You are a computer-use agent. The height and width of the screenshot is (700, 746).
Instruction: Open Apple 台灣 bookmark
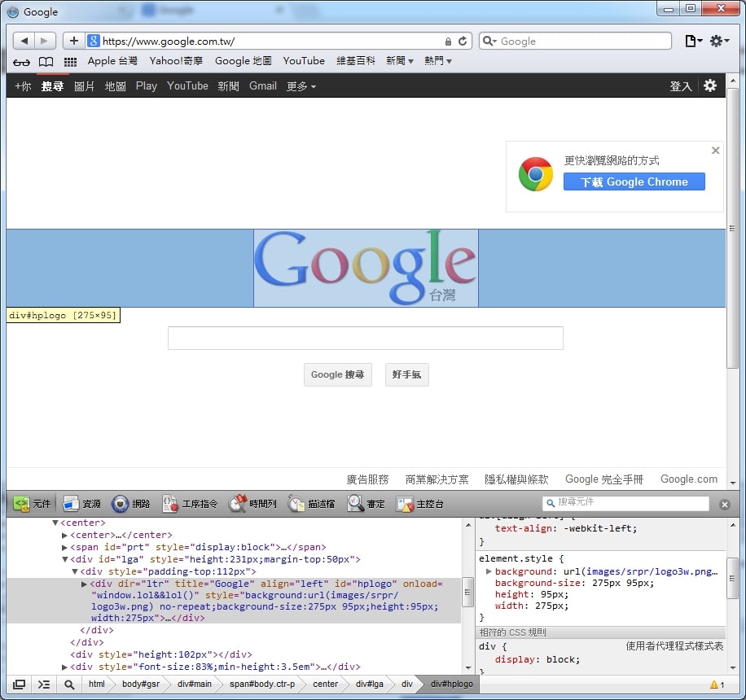coord(112,61)
